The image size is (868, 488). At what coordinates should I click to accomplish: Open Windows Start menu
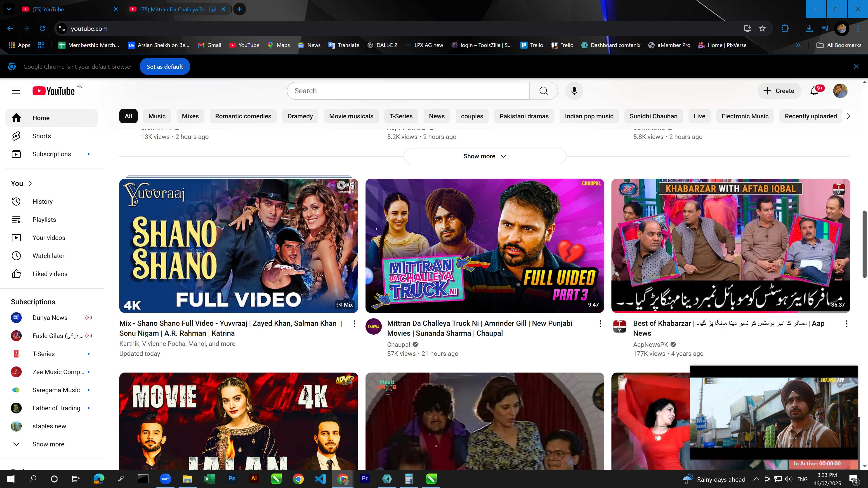tap(11, 479)
